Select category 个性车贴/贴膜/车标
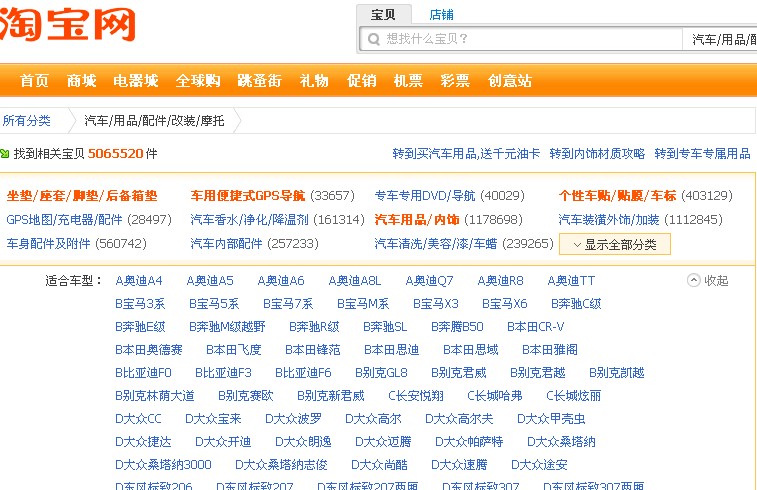This screenshot has width=757, height=490. pos(617,196)
